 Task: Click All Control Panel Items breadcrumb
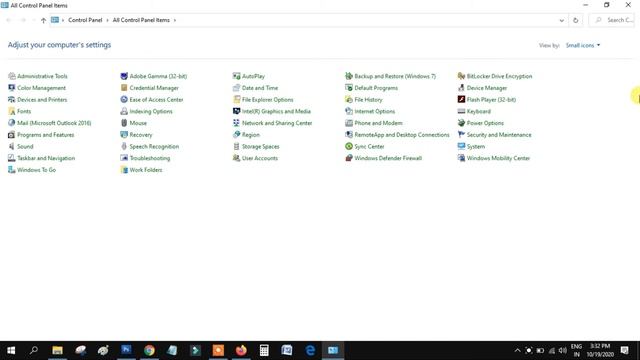pos(141,20)
